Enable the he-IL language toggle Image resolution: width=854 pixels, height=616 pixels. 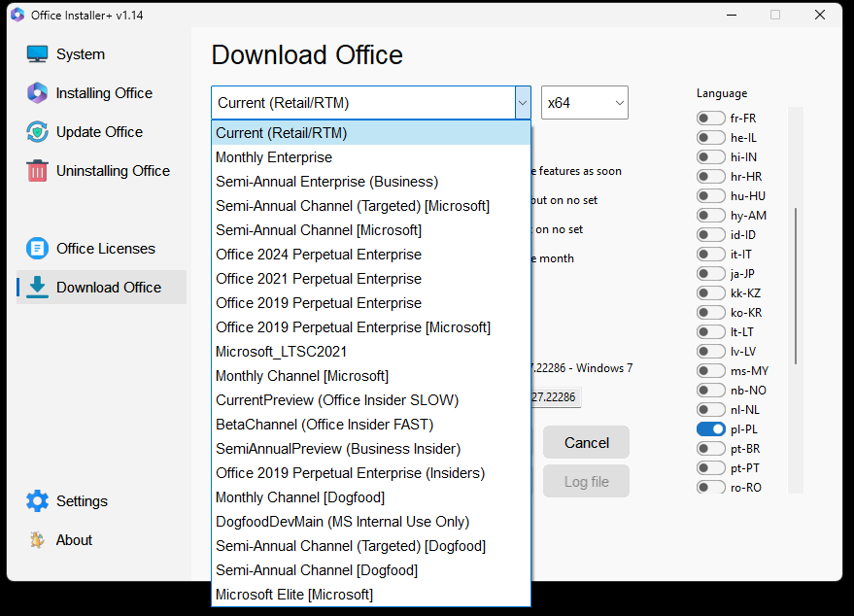point(711,138)
